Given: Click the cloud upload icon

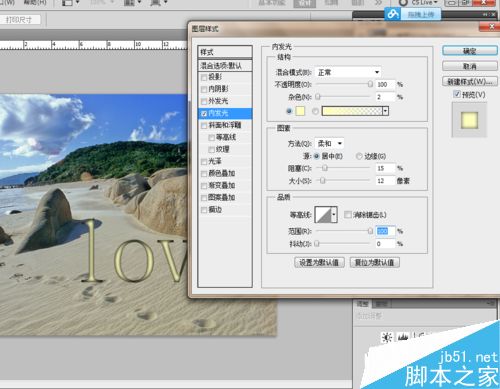Looking at the screenshot, I should coord(393,14).
